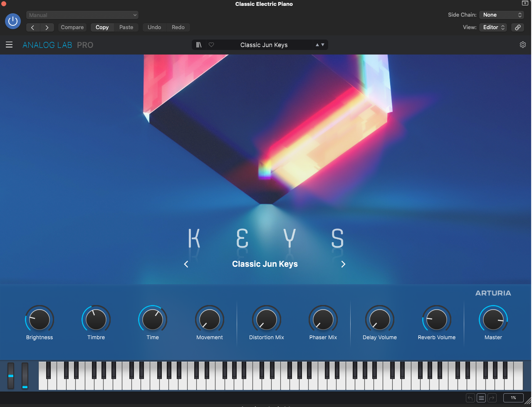Click the header Undo button

click(154, 27)
